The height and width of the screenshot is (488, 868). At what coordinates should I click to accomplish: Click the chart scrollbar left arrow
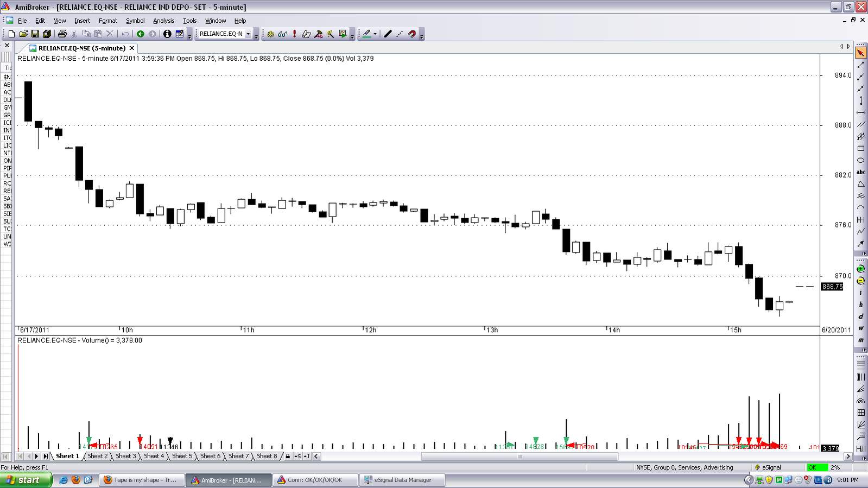click(x=316, y=457)
